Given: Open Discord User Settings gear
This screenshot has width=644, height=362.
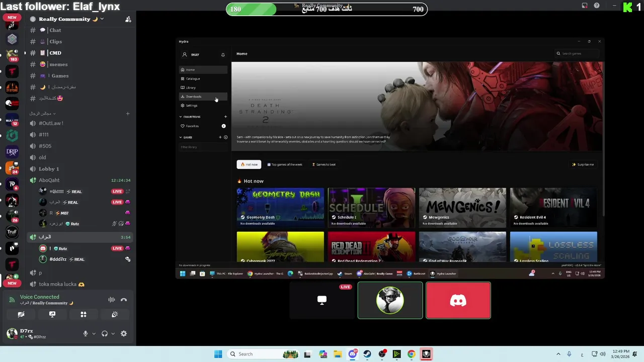Looking at the screenshot, I should tap(124, 333).
